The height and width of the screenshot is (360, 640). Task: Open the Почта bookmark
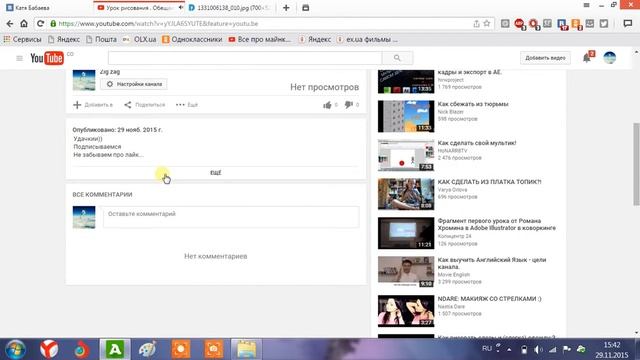(x=101, y=40)
